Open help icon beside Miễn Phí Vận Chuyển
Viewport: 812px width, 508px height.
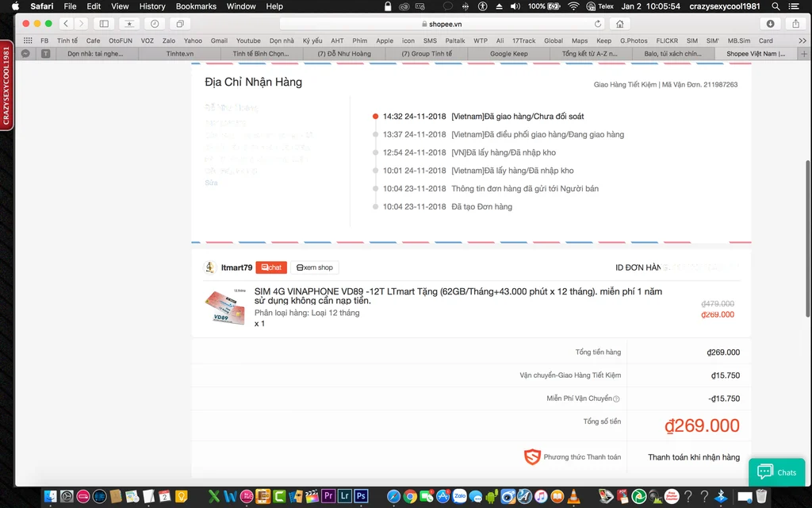[616, 398]
